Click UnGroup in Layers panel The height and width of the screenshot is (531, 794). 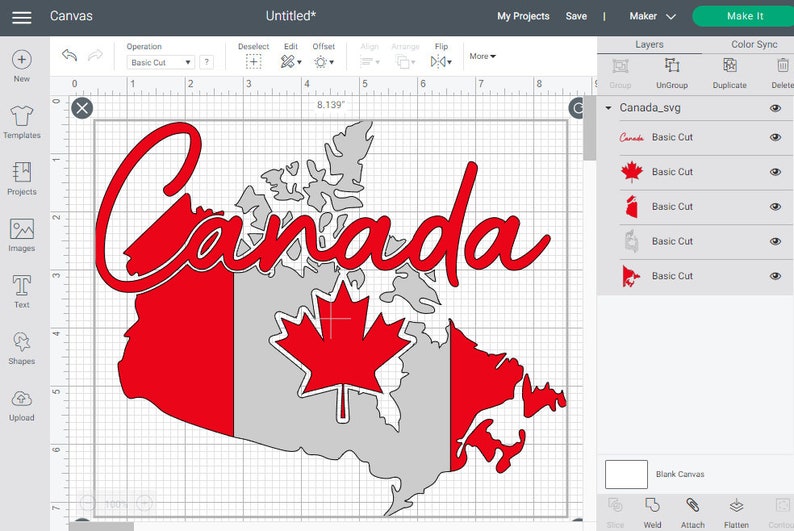tap(672, 73)
